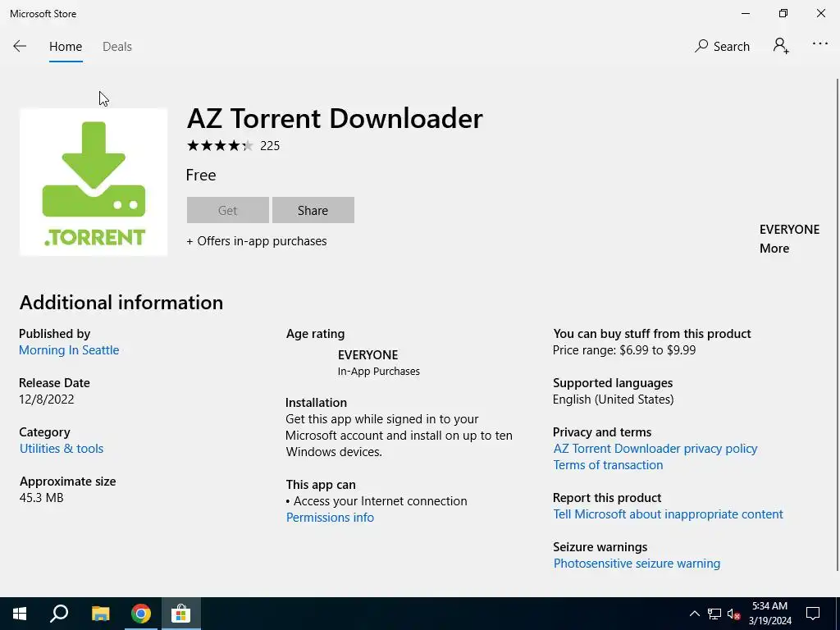
Task: Click More under EVERYONE rating
Action: [x=774, y=249]
